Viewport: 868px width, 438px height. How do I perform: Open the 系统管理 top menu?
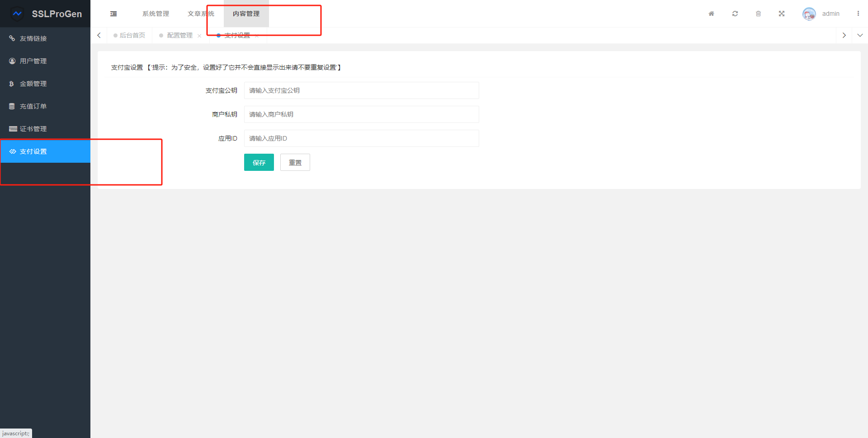[156, 14]
